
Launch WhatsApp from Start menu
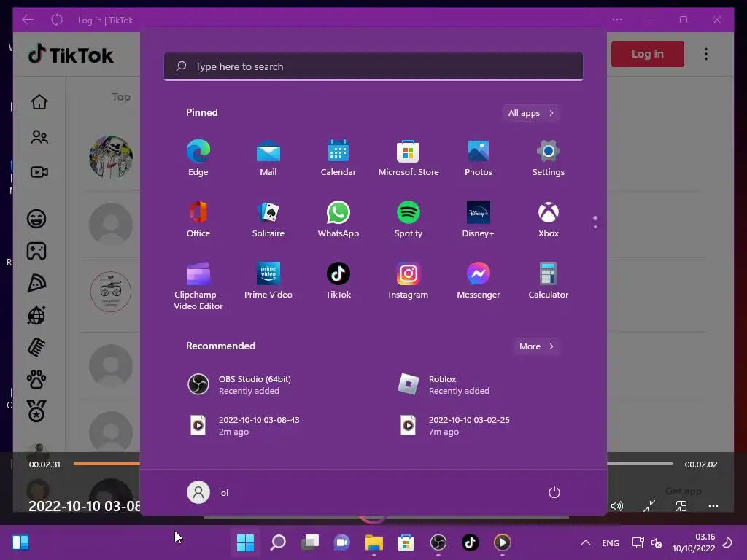(338, 219)
